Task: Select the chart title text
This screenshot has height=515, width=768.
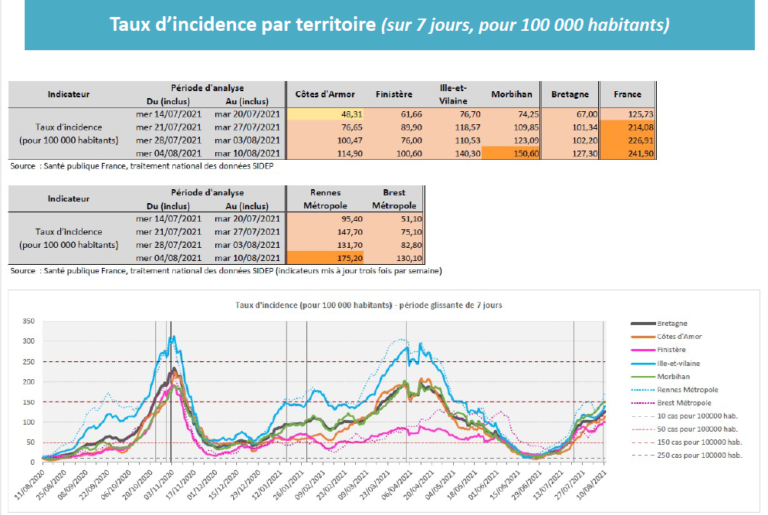Action: tap(368, 305)
